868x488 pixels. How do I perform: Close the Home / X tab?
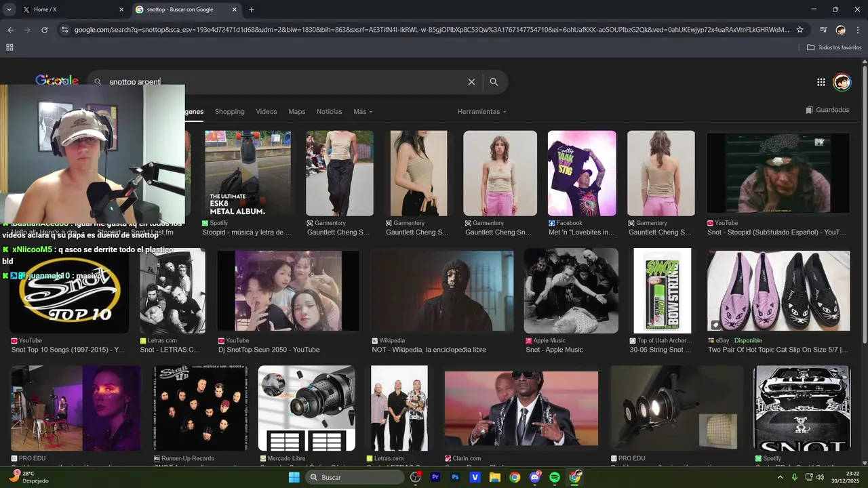[121, 9]
